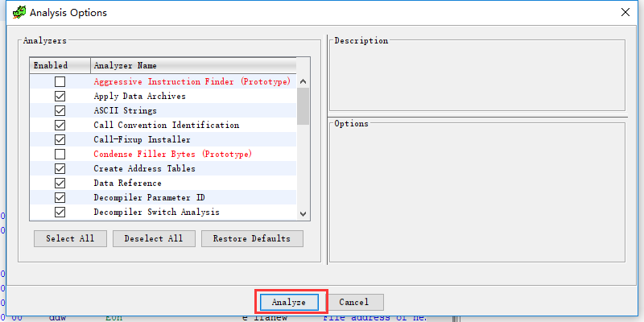Disable Decompiler Switch Analysis checkbox
Screen dimensions: 644x322
click(x=60, y=213)
